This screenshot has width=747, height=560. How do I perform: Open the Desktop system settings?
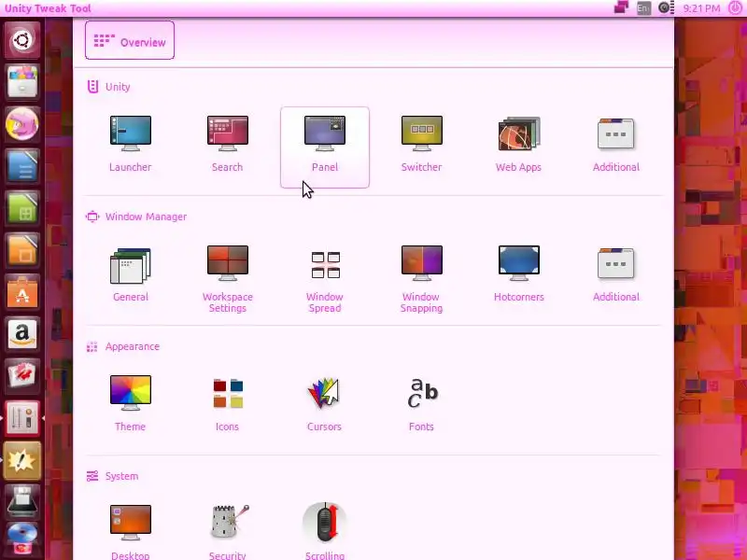(x=130, y=532)
